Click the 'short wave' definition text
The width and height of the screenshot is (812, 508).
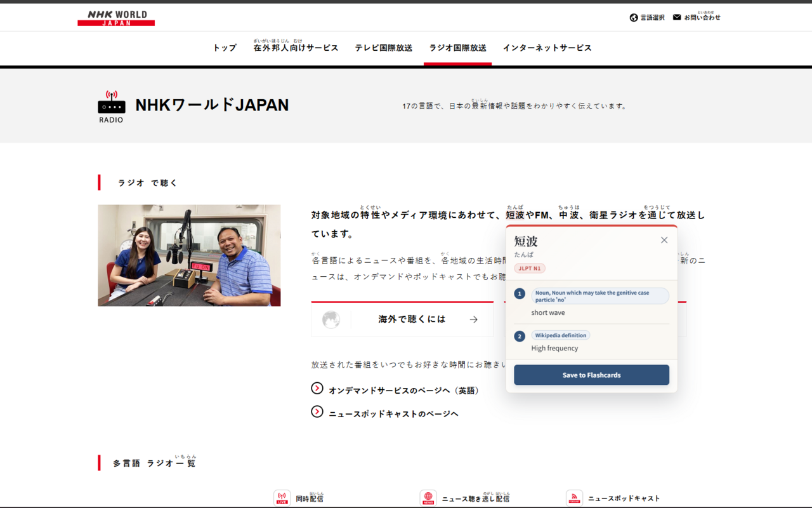(548, 312)
